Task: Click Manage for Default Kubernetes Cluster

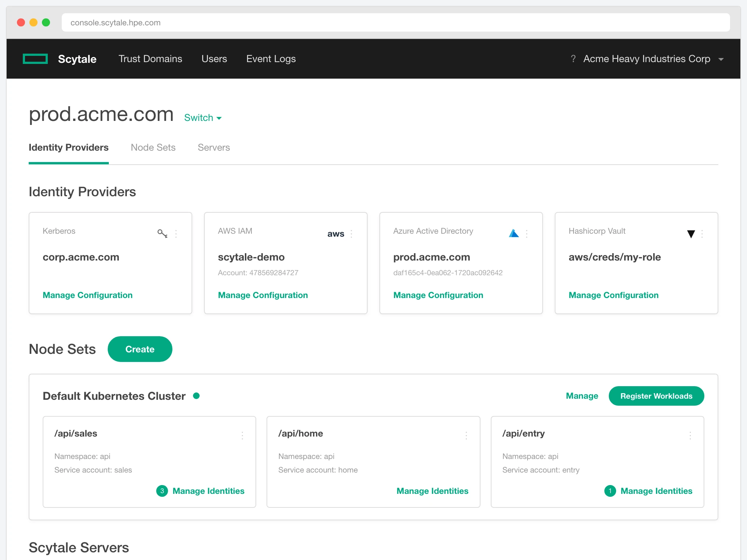Action: [x=582, y=396]
